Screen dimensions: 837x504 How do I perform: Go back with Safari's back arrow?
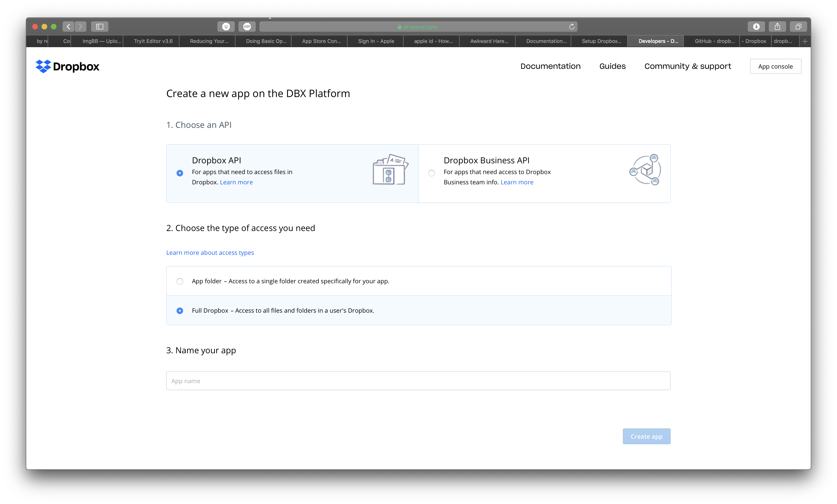[x=68, y=26]
